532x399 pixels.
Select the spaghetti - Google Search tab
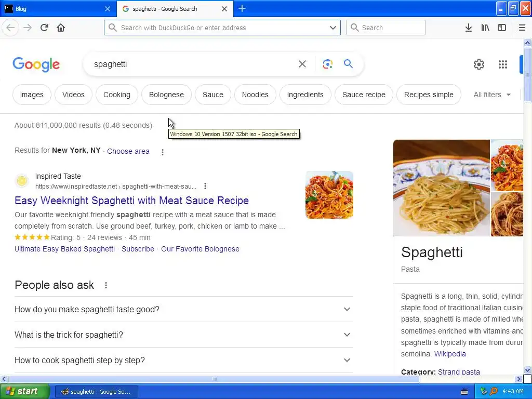(175, 9)
